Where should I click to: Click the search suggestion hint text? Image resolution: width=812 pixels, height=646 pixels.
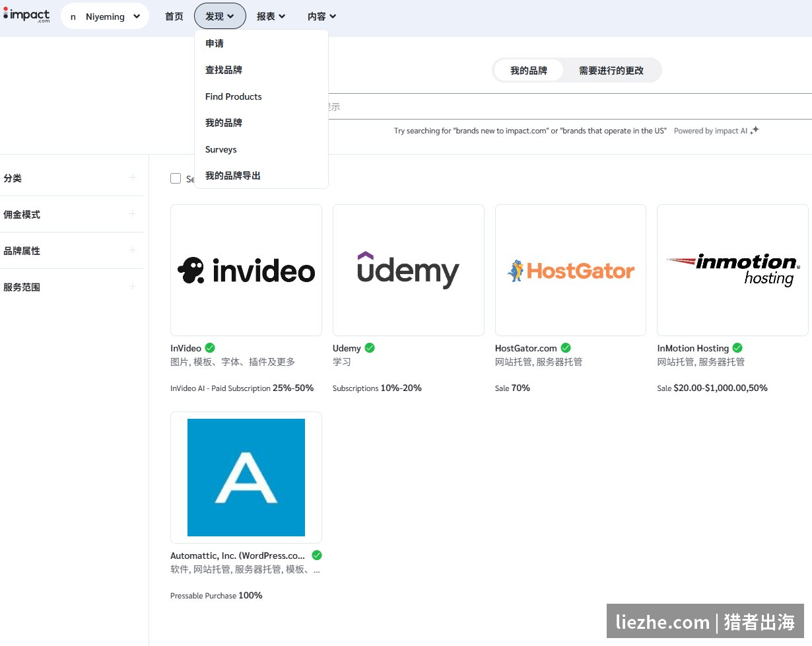(530, 131)
